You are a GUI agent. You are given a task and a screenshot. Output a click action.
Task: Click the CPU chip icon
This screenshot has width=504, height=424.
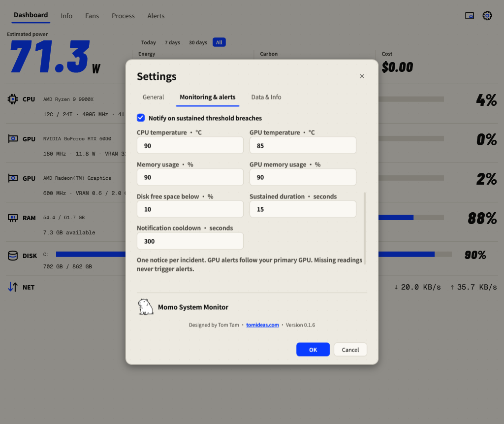click(13, 99)
